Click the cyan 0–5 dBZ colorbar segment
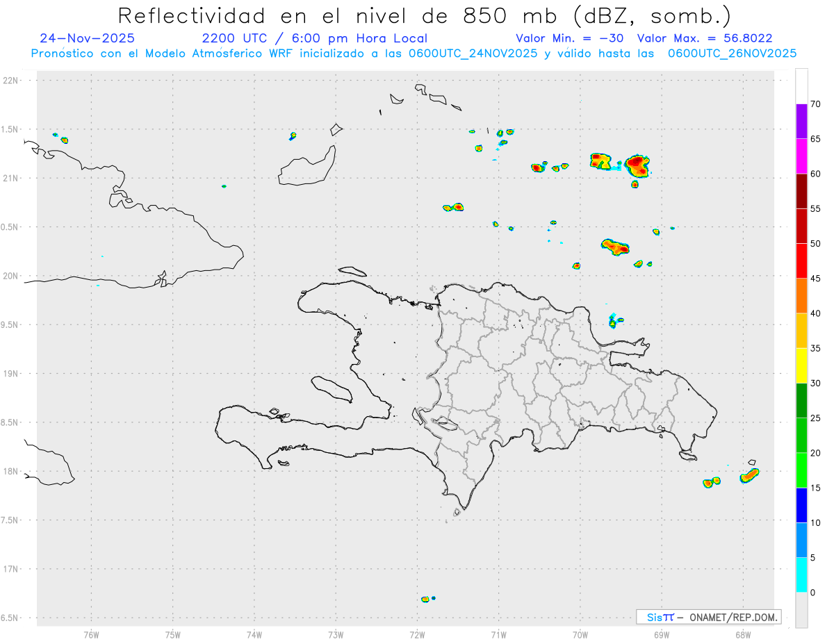 pyautogui.click(x=801, y=575)
